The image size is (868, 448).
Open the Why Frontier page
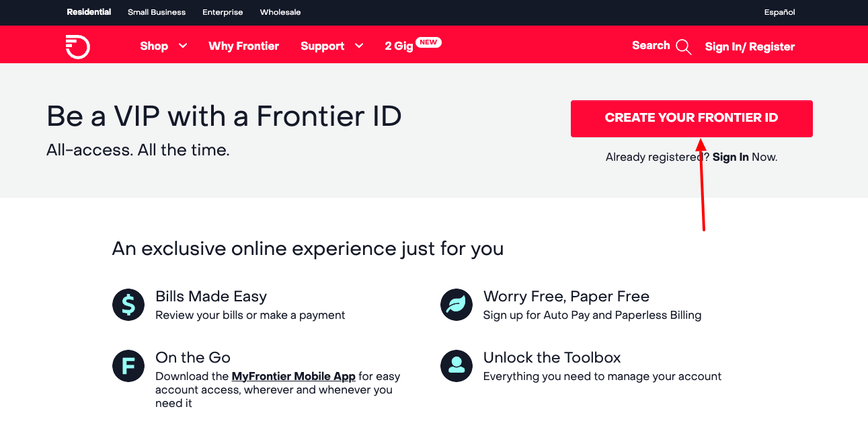pos(243,46)
